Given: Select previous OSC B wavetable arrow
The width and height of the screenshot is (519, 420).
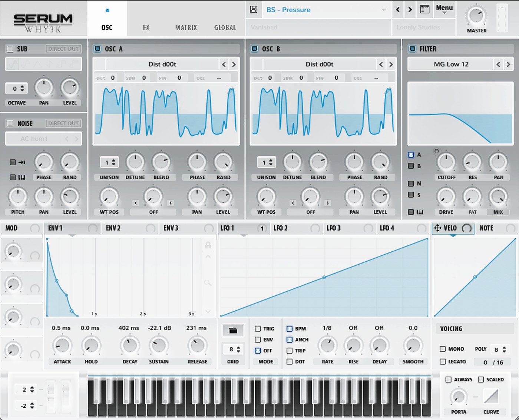Looking at the screenshot, I should tap(381, 65).
